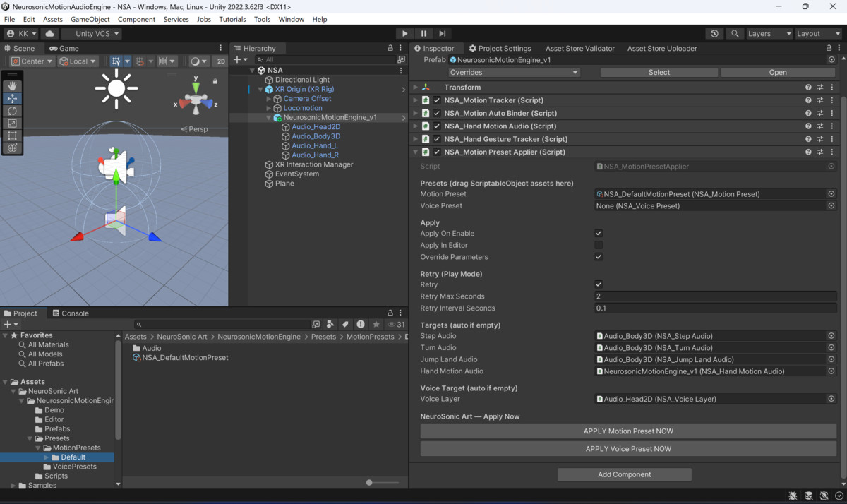
Task: Click the Undo History icon near Layers
Action: click(713, 33)
